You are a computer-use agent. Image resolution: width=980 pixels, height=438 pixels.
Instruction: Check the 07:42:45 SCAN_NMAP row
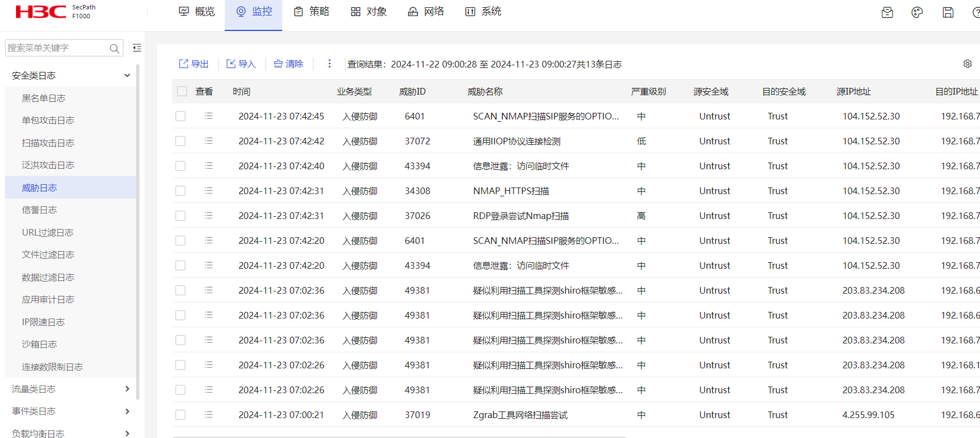tap(180, 116)
